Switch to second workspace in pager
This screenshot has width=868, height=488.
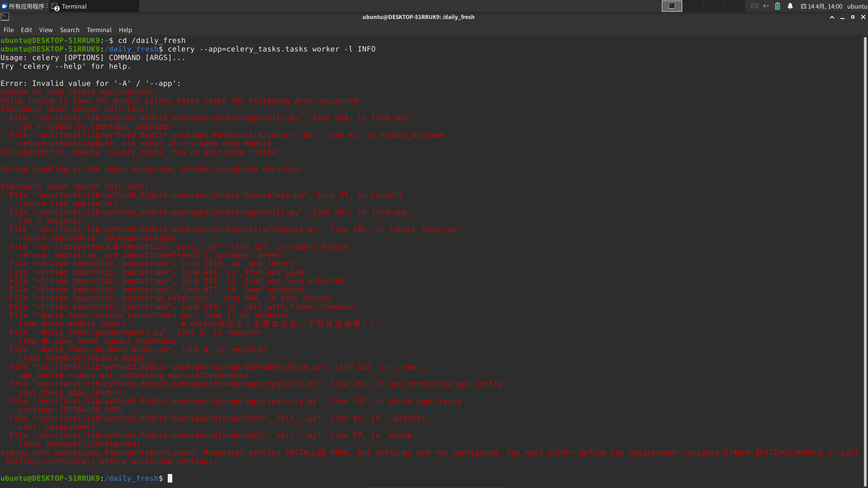(x=693, y=6)
